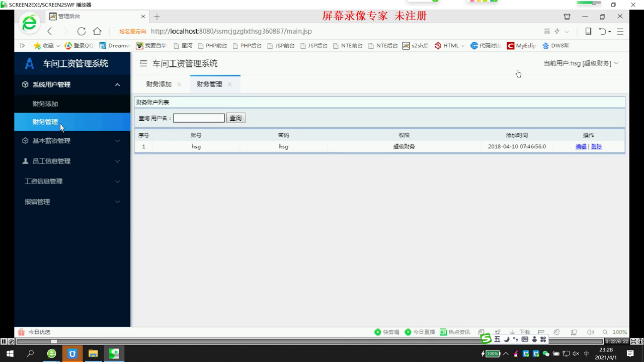Viewport: 644px width, 362px height.
Task: Open the 代码对比 bookmark
Action: 486,46
